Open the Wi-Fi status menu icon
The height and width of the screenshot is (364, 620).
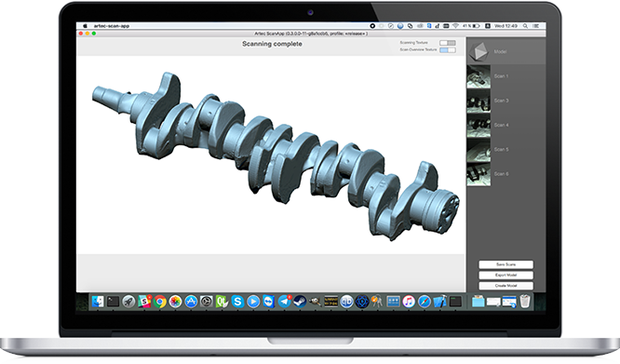455,26
